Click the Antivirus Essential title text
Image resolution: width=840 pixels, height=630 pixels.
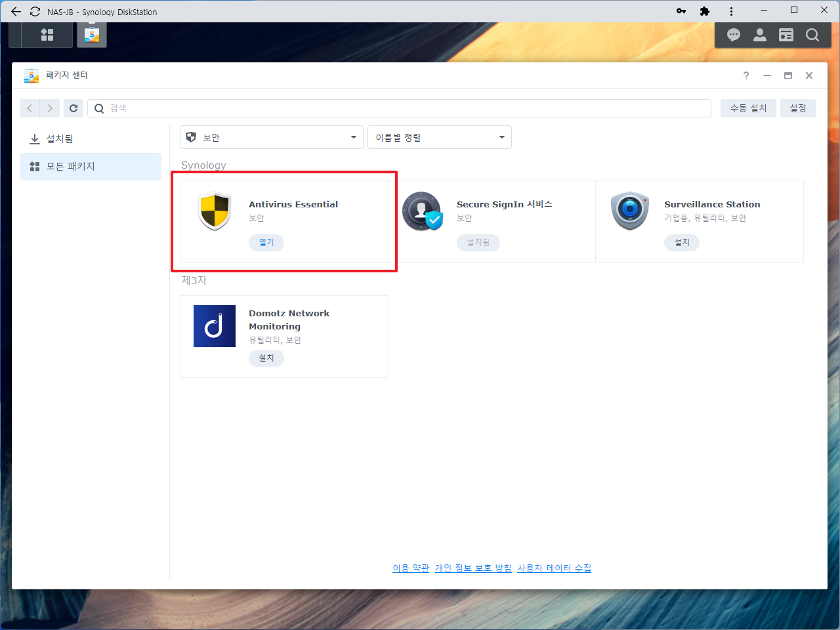tap(293, 205)
